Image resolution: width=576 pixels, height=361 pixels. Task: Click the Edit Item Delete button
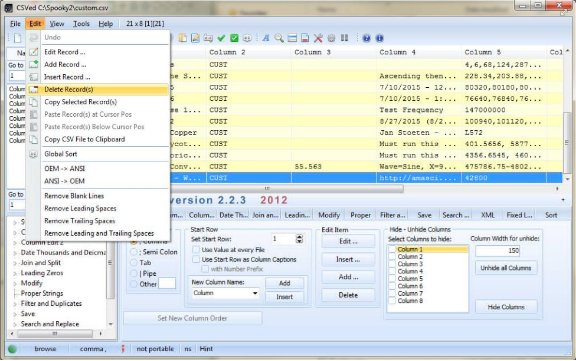(x=348, y=295)
